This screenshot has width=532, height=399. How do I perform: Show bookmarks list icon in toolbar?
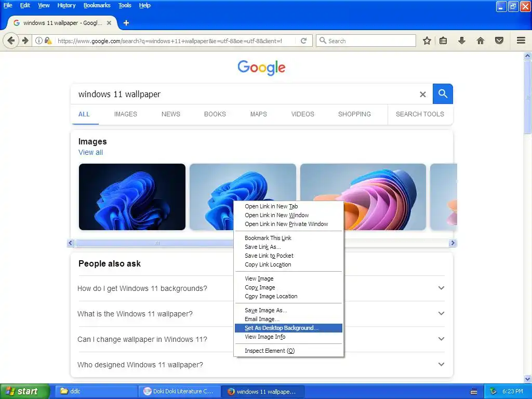443,41
